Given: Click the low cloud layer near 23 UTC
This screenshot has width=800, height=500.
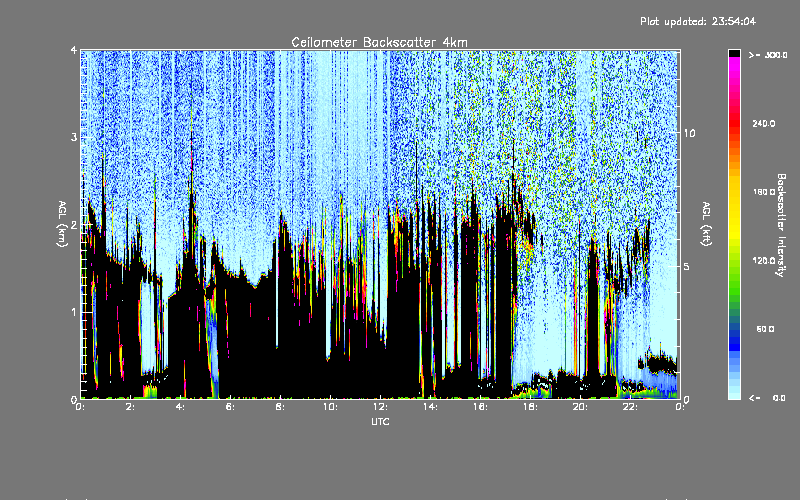Looking at the screenshot, I should tap(658, 362).
